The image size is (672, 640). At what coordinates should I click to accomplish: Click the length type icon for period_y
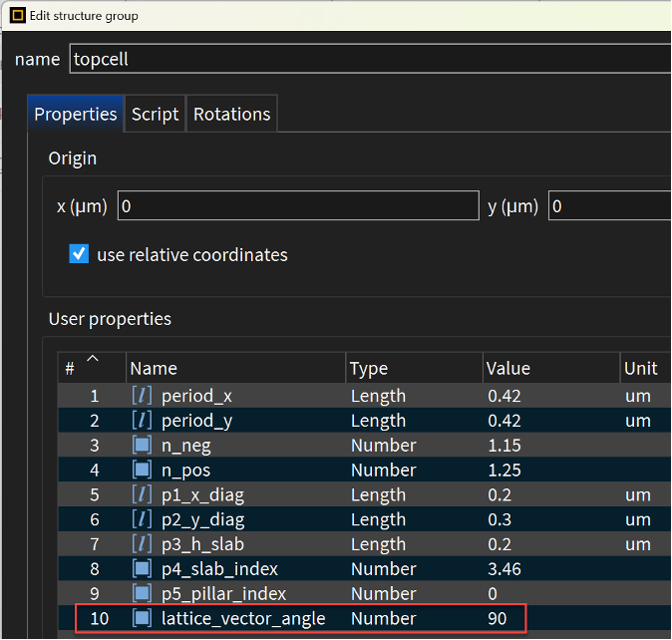click(142, 421)
